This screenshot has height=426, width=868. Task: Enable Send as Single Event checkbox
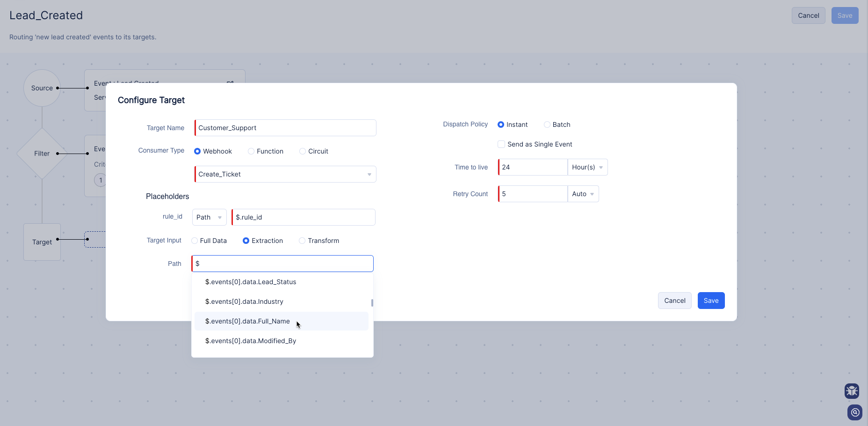click(x=501, y=144)
